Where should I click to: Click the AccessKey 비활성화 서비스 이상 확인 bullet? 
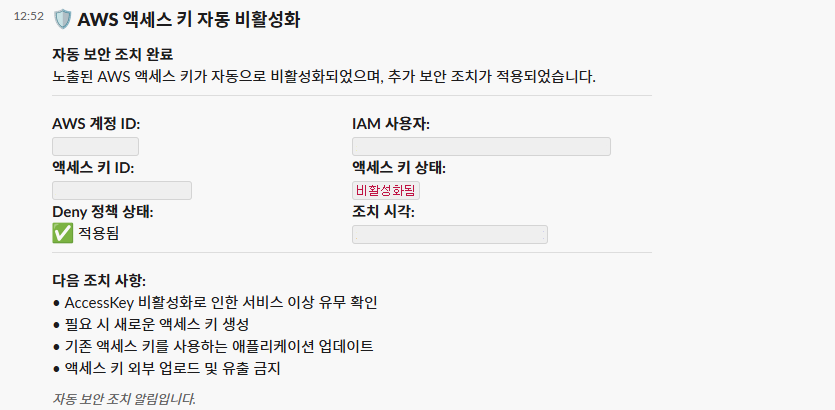[x=220, y=302]
